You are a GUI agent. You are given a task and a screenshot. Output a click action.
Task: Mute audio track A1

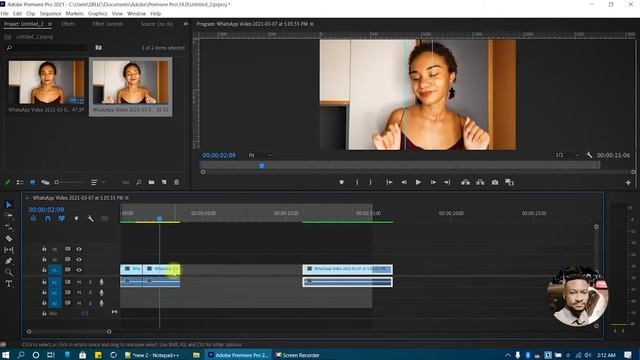tap(79, 282)
